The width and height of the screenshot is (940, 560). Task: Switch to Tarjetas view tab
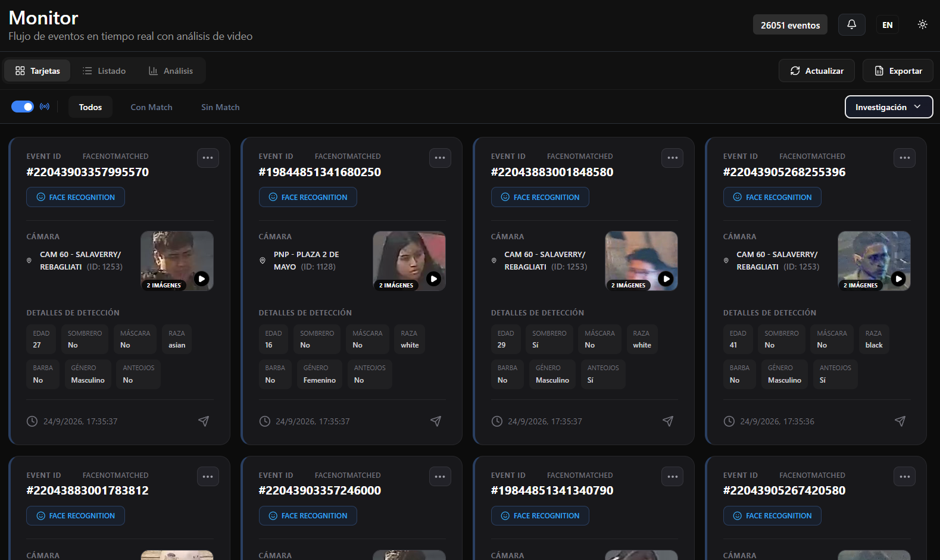[x=37, y=71]
